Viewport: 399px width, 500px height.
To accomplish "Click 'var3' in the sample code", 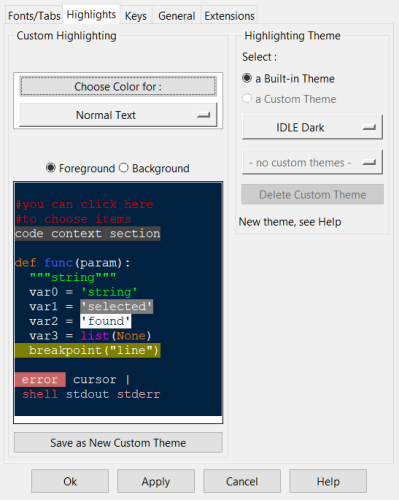I will click(x=44, y=335).
